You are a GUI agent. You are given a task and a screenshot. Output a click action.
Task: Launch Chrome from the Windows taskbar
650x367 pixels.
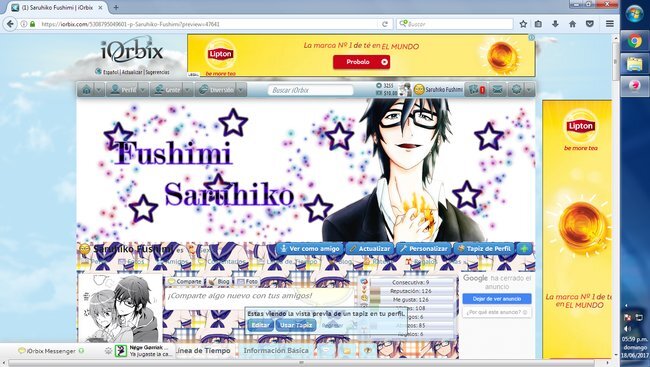(x=634, y=41)
